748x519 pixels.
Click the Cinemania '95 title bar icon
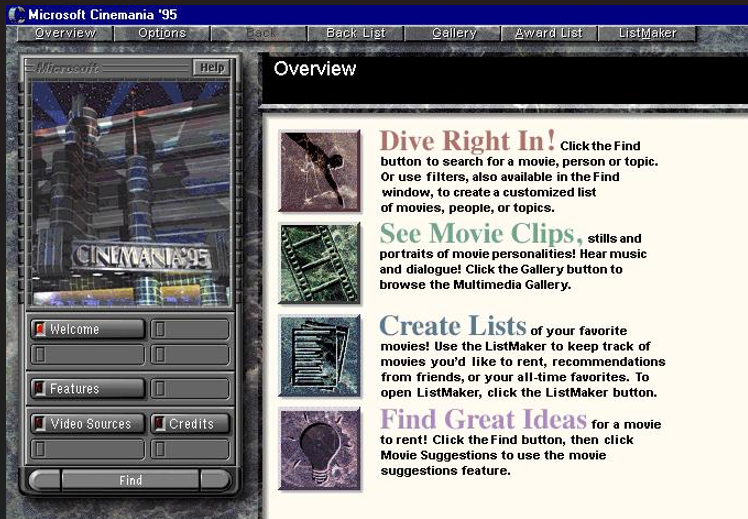pos(17,14)
